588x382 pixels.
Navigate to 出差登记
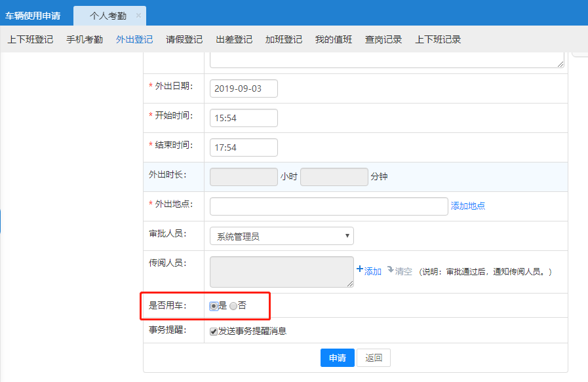pyautogui.click(x=234, y=39)
